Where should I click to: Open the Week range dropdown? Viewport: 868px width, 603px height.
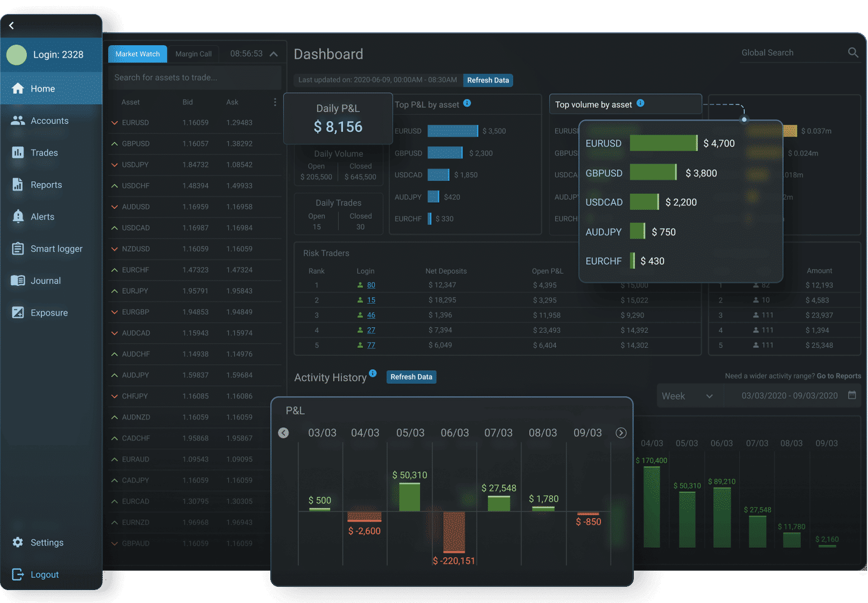(x=689, y=396)
